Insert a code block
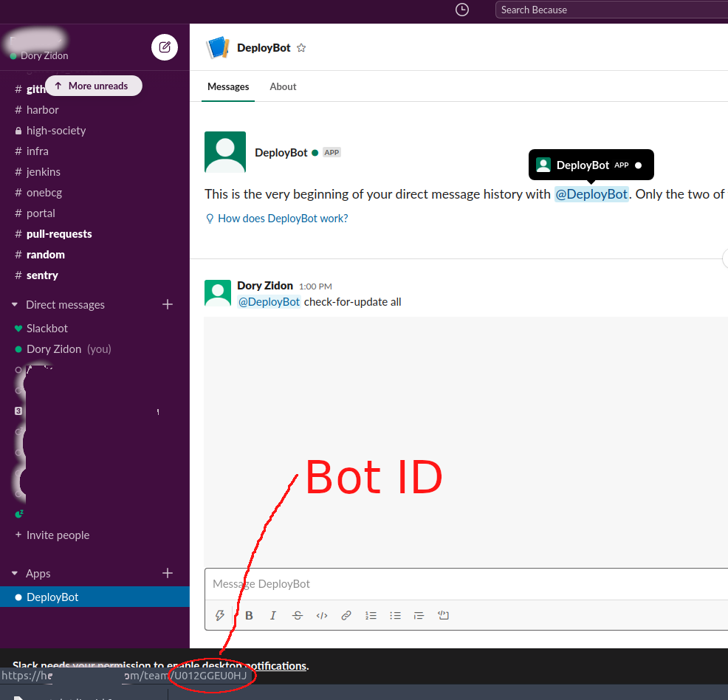Viewport: 728px width, 700px height. tap(444, 616)
